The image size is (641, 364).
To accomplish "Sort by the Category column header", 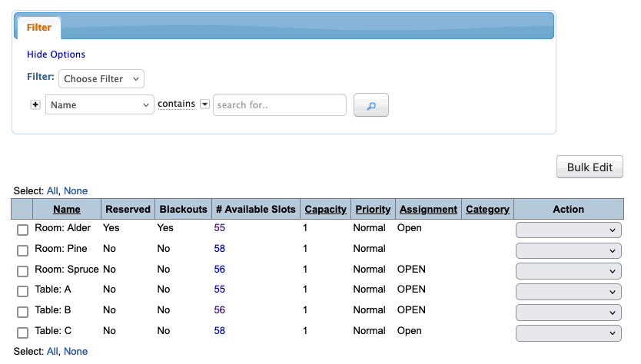I will pos(487,209).
